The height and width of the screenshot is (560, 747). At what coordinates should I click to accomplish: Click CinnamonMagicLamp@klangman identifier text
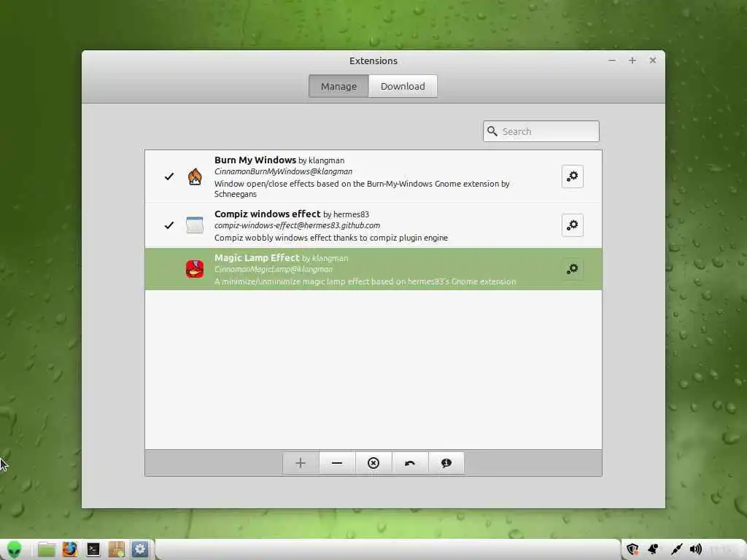point(274,269)
